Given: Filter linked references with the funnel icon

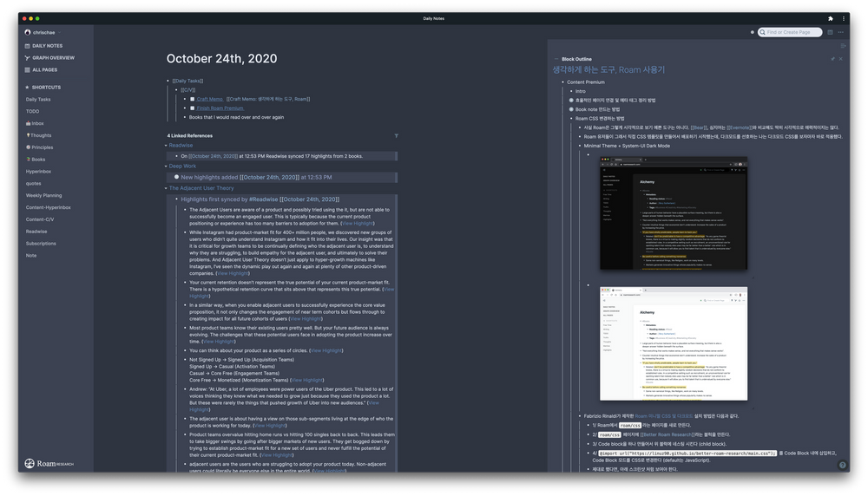Looking at the screenshot, I should [x=396, y=135].
